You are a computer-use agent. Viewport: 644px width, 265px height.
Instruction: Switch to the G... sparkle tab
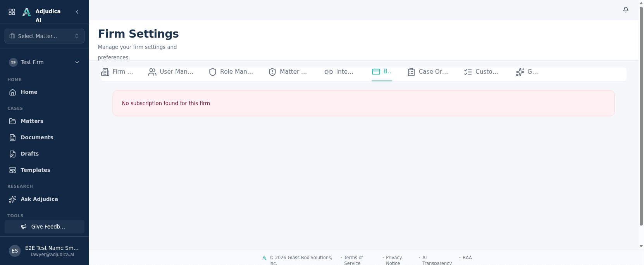[527, 72]
